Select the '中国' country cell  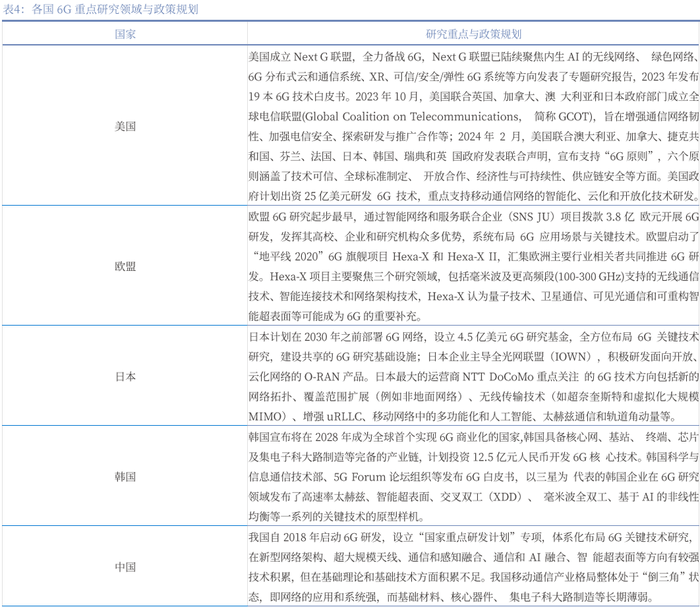tap(125, 567)
